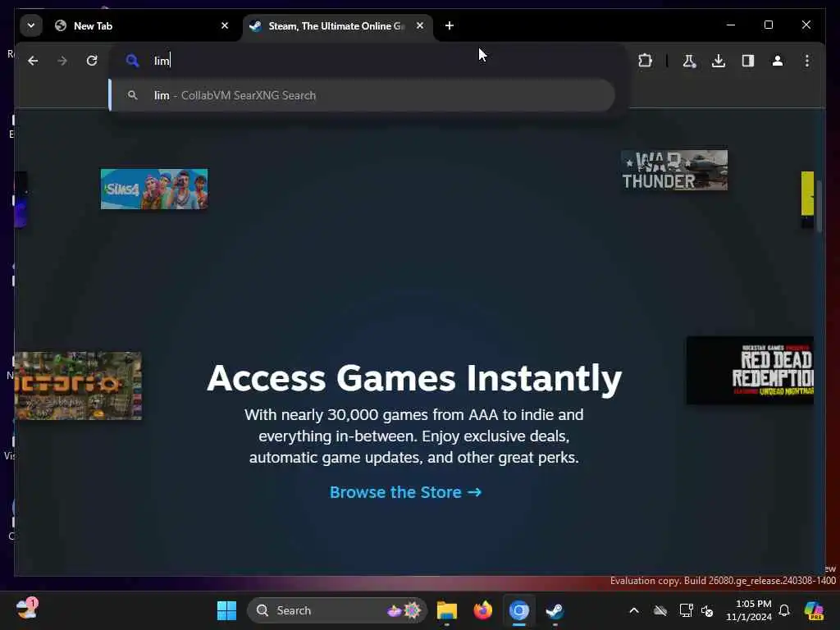Open Steam from the taskbar

pos(555,610)
